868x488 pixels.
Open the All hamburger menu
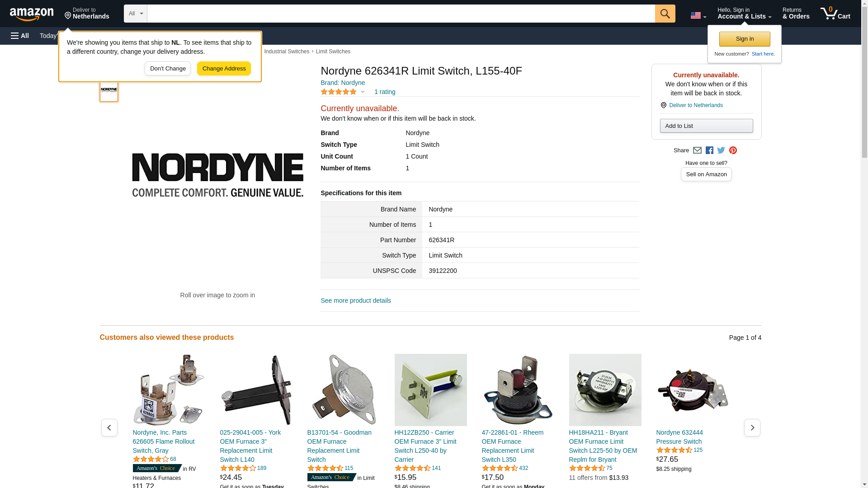point(20,36)
